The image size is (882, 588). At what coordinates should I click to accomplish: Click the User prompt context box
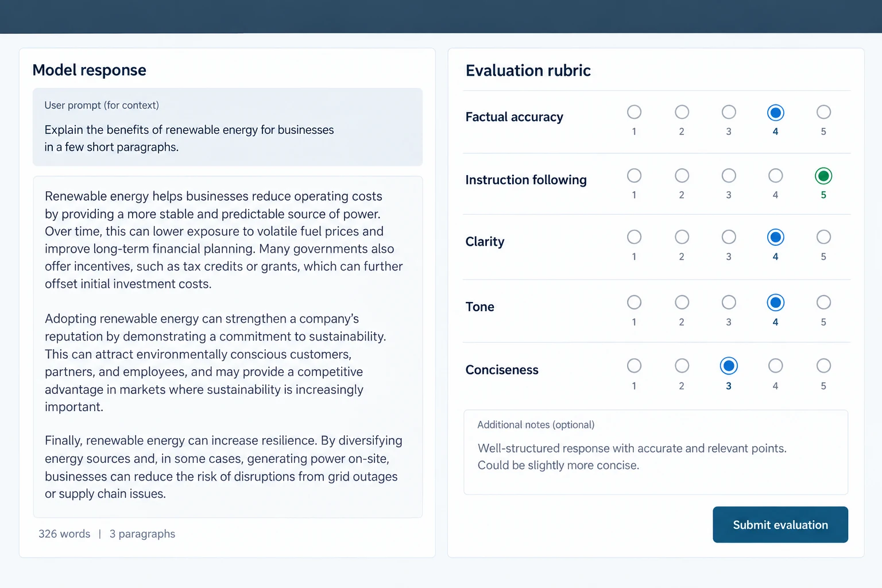coord(227,127)
